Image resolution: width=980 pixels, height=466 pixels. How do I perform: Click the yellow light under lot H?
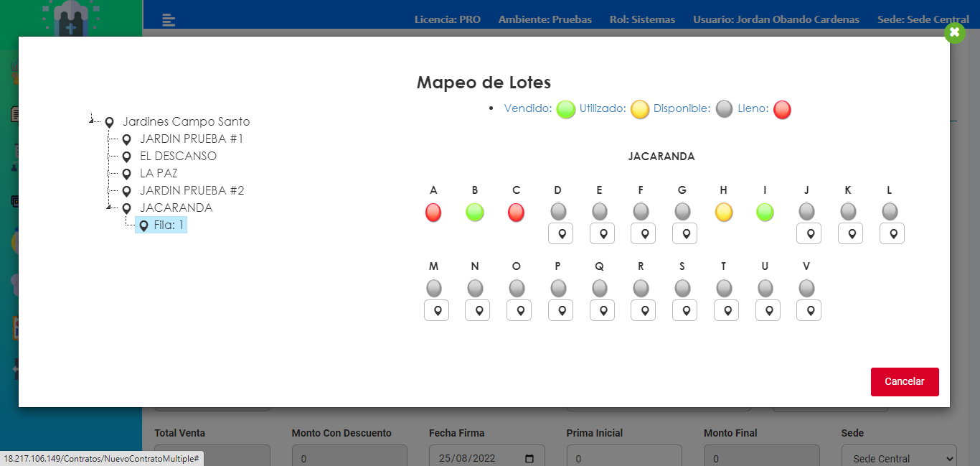724,213
